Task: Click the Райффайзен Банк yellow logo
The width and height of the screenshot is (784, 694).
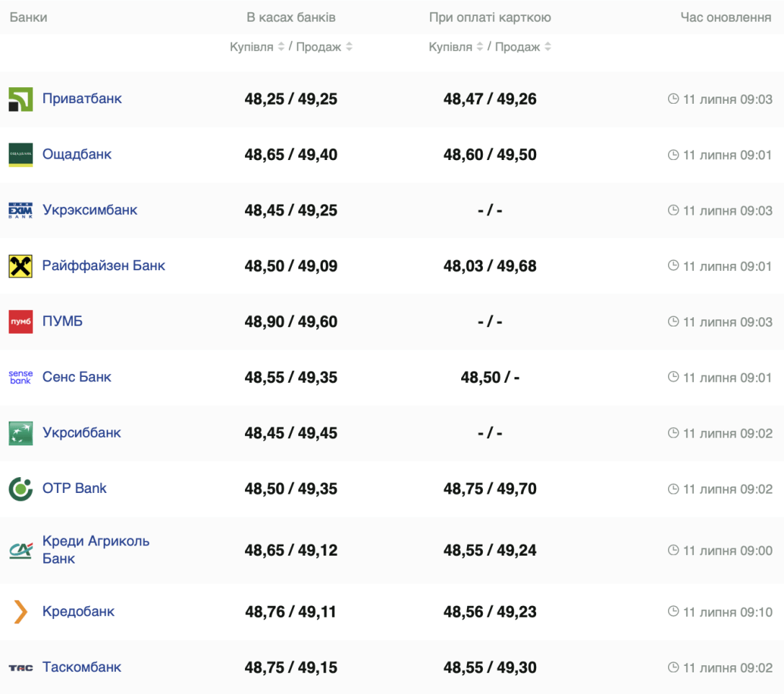Action: pyautogui.click(x=20, y=266)
